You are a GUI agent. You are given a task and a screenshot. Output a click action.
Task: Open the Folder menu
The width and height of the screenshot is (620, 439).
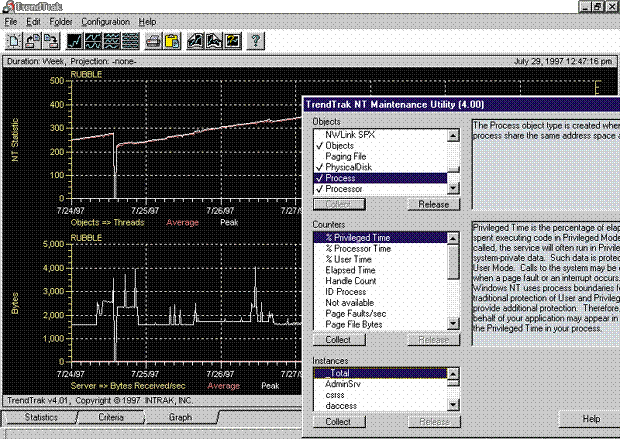tap(60, 22)
